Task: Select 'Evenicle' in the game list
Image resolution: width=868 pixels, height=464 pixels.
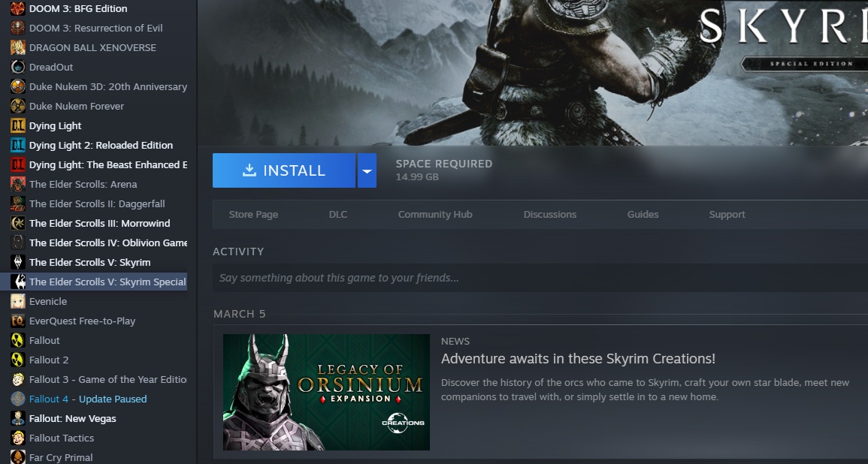Action: click(48, 301)
